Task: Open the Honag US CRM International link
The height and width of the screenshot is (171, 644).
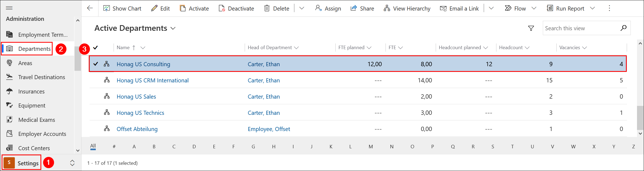Action: (x=152, y=80)
